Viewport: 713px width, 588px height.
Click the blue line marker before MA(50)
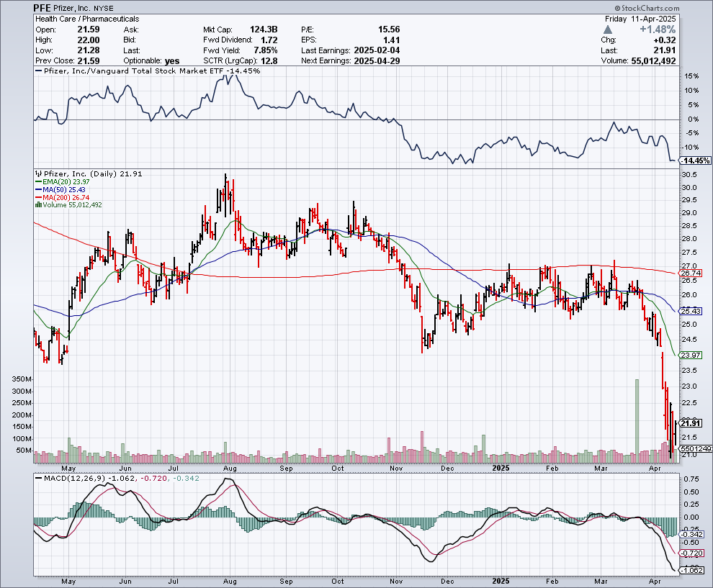(x=39, y=189)
